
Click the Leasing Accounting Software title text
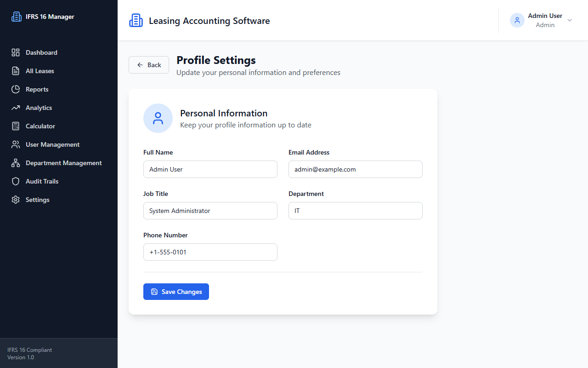pyautogui.click(x=209, y=21)
